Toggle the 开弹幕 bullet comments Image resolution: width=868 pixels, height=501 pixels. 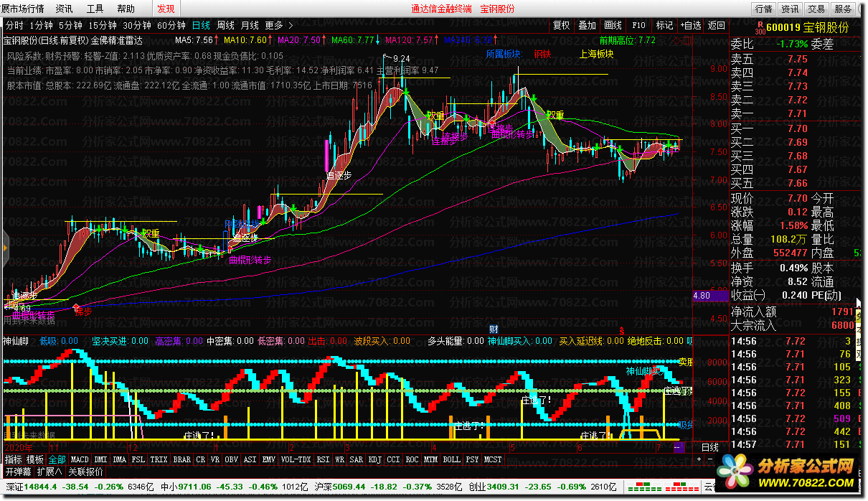(19, 472)
